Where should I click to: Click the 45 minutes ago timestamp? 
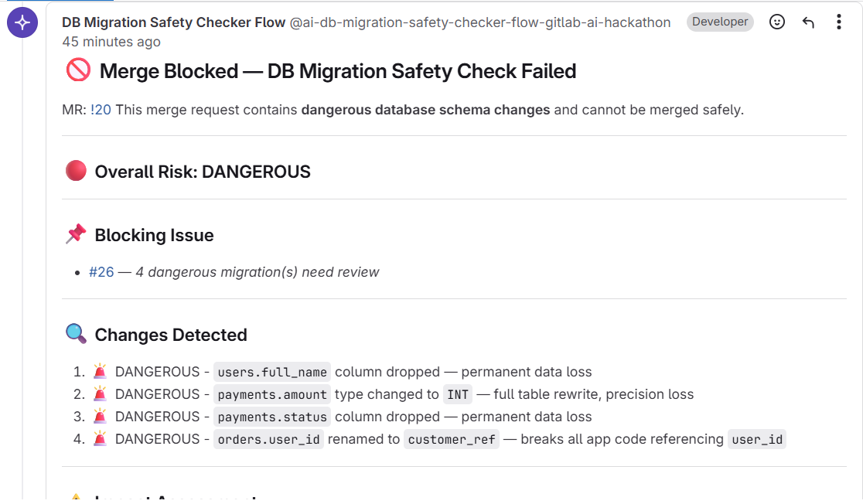point(111,42)
